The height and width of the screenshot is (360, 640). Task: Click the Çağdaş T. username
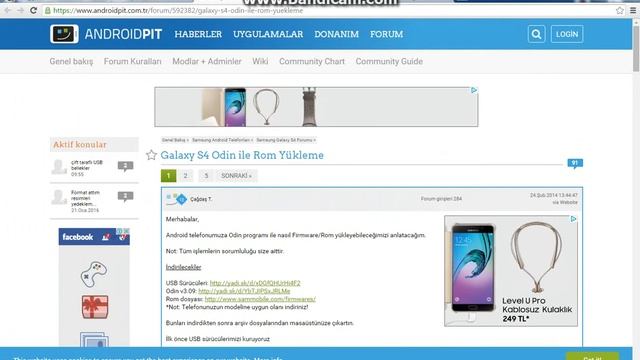[201, 199]
